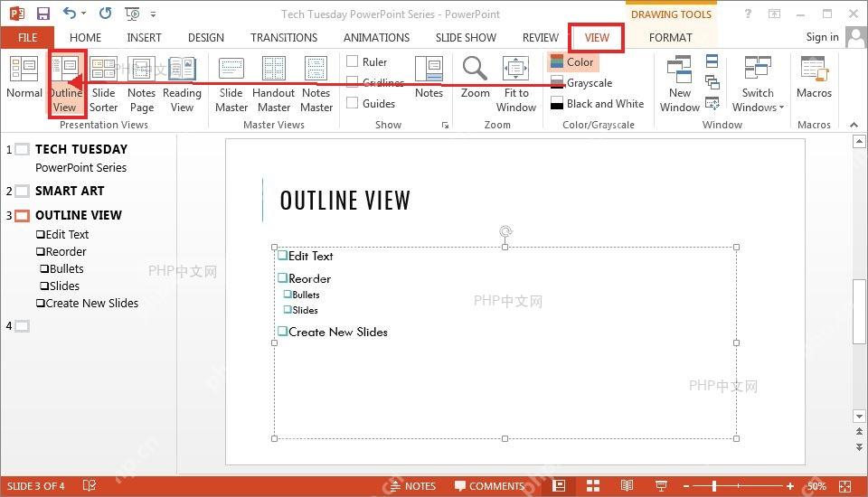The height and width of the screenshot is (497, 868).
Task: Start slideshow from beginning icon in title bar
Action: click(132, 14)
